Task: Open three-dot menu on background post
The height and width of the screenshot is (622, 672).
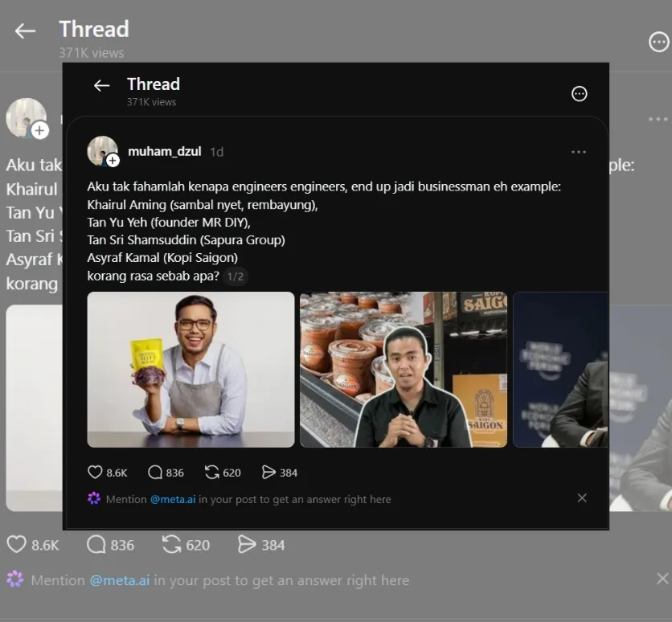Action: pyautogui.click(x=658, y=119)
